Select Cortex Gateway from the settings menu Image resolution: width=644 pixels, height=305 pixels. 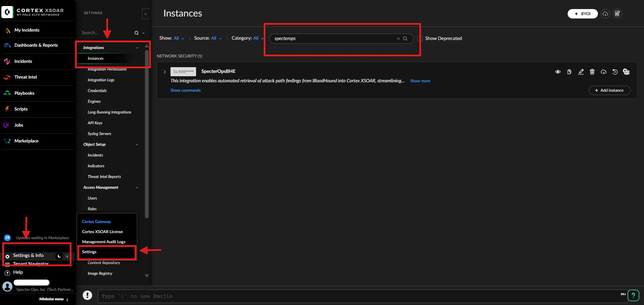(97, 221)
